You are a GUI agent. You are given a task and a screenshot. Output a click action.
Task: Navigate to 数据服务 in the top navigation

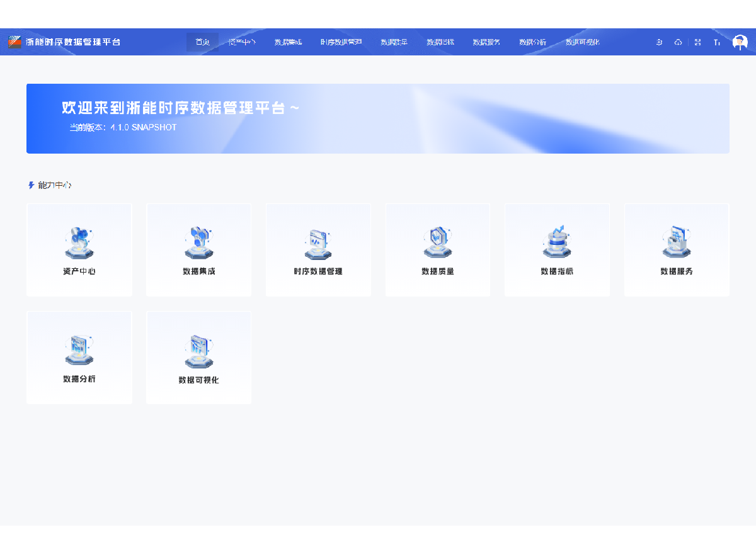pyautogui.click(x=486, y=42)
